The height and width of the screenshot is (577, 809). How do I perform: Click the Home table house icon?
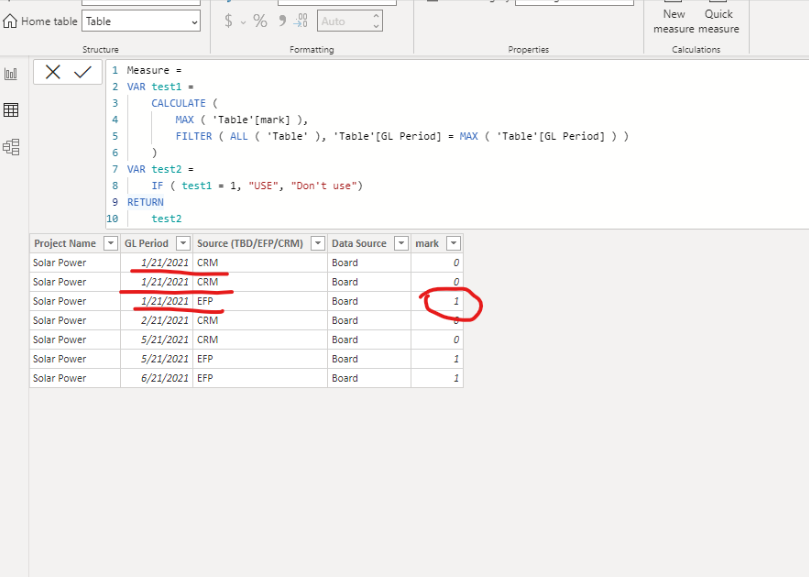[10, 21]
